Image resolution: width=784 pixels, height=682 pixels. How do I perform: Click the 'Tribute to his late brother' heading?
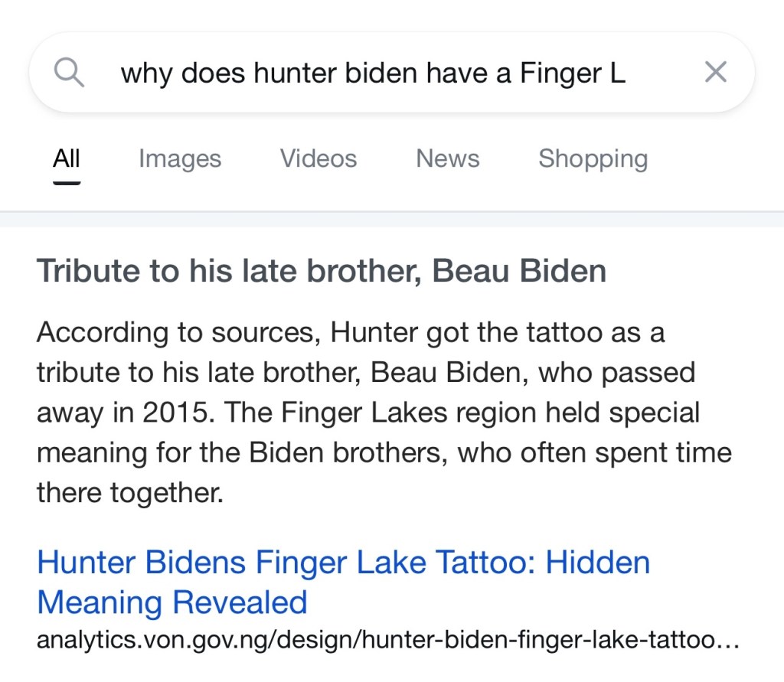(x=322, y=272)
